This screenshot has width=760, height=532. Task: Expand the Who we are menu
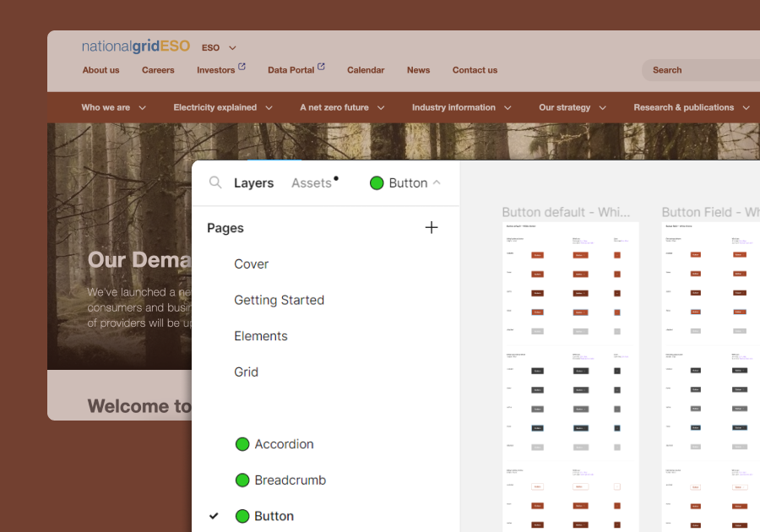114,108
